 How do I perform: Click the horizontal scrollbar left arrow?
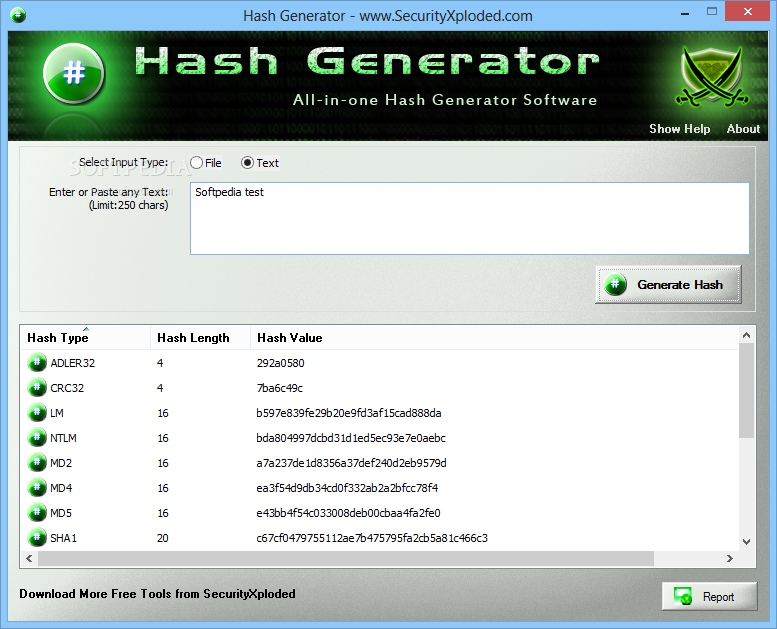29,559
